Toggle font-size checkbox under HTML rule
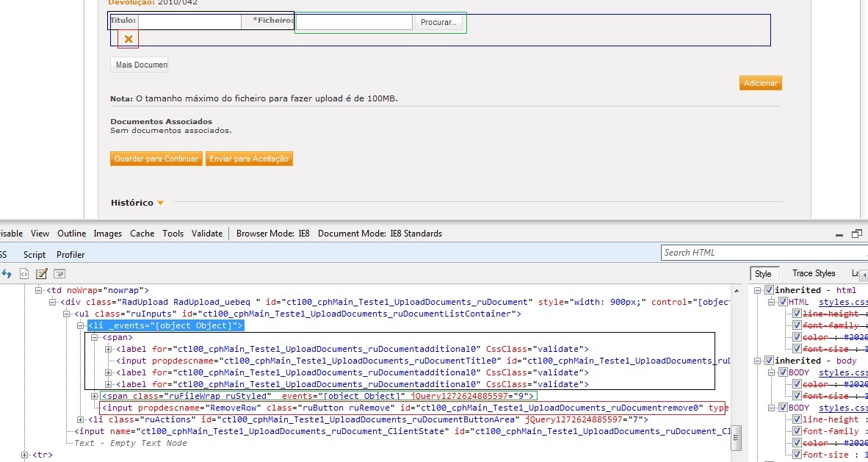The height and width of the screenshot is (462, 868). (x=797, y=348)
